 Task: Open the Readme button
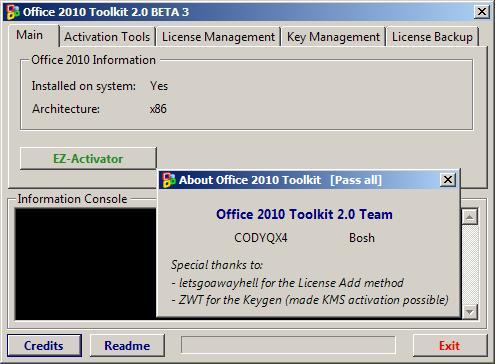(x=127, y=345)
